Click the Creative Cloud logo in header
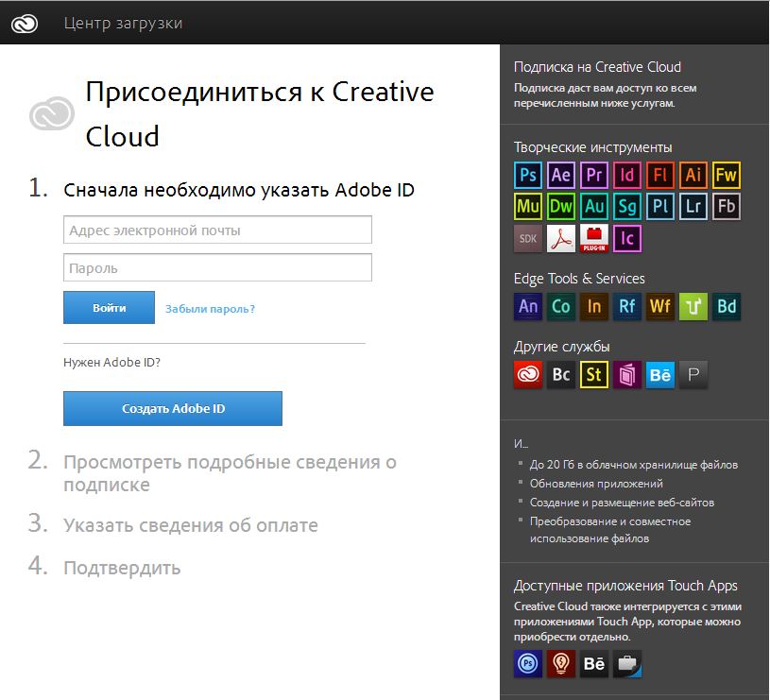Image resolution: width=770 pixels, height=700 pixels. pos(25,23)
